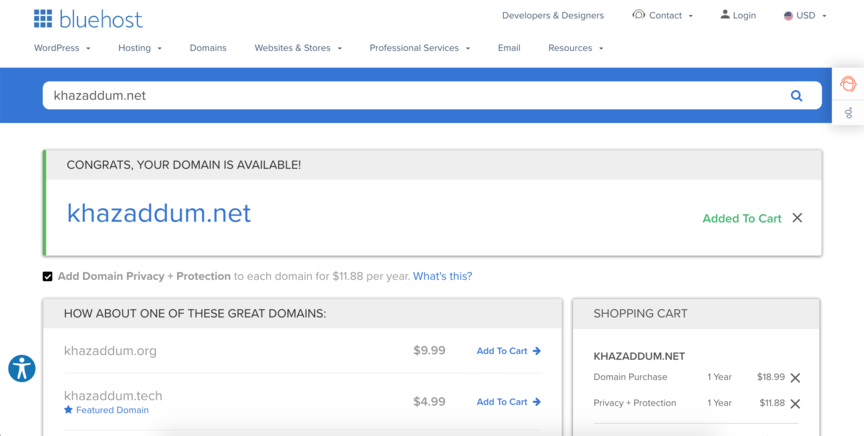Open the USD currency selector

point(805,16)
